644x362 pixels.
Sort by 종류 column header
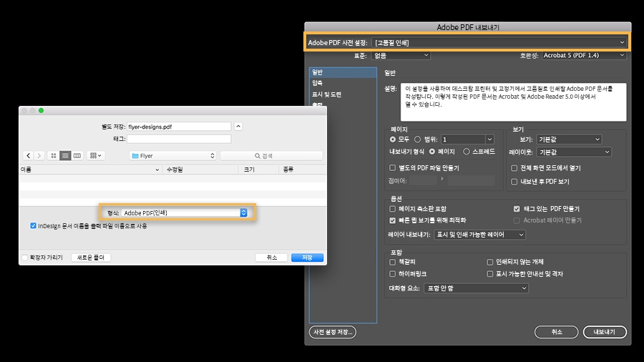pyautogui.click(x=302, y=169)
